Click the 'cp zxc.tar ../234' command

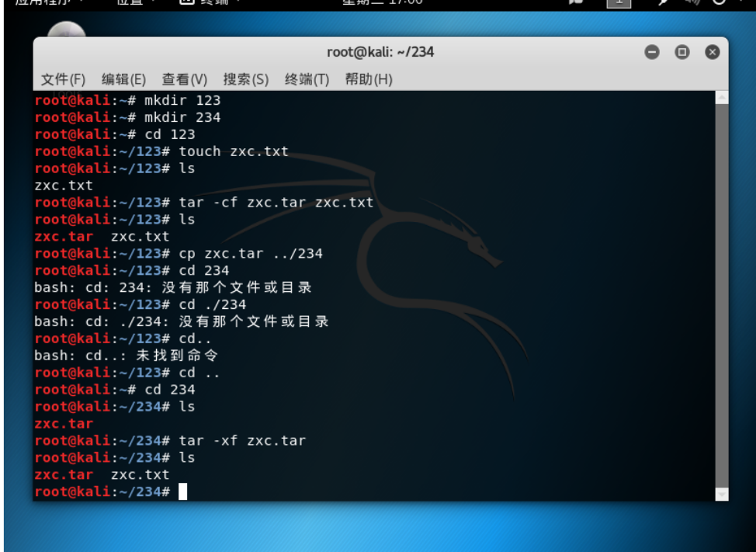click(251, 254)
